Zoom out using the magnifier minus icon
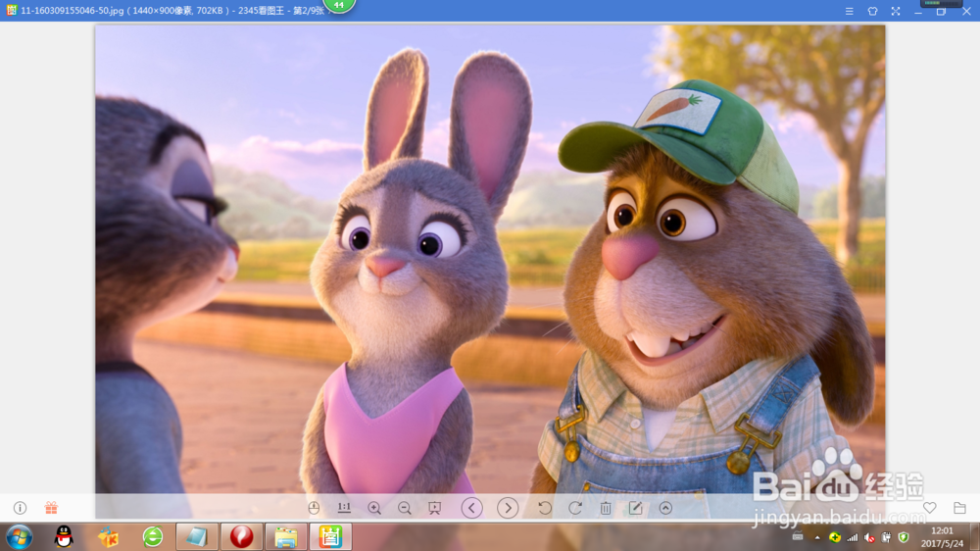This screenshot has height=551, width=980. (405, 508)
